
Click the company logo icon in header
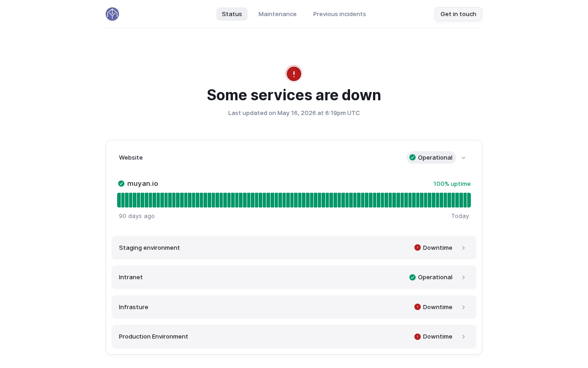tap(112, 14)
